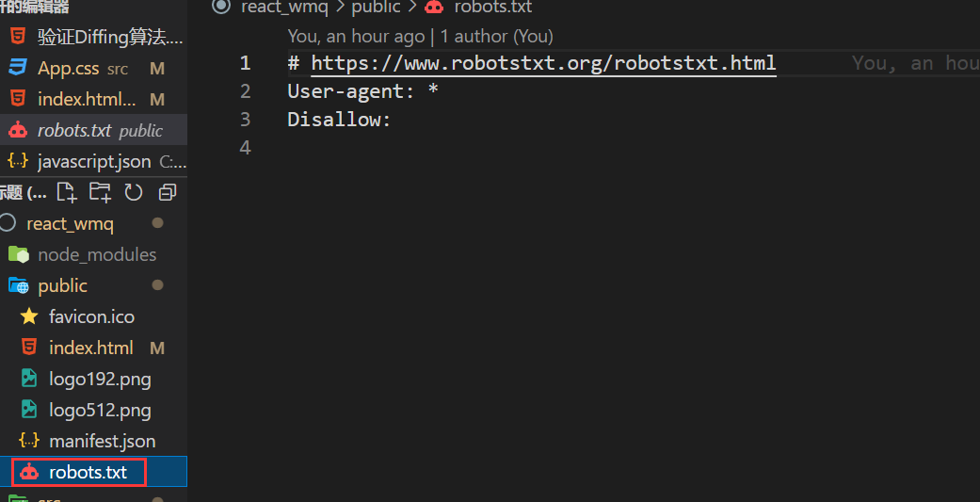
Task: Open the robotstxt.org URL in the editor
Action: click(x=543, y=63)
